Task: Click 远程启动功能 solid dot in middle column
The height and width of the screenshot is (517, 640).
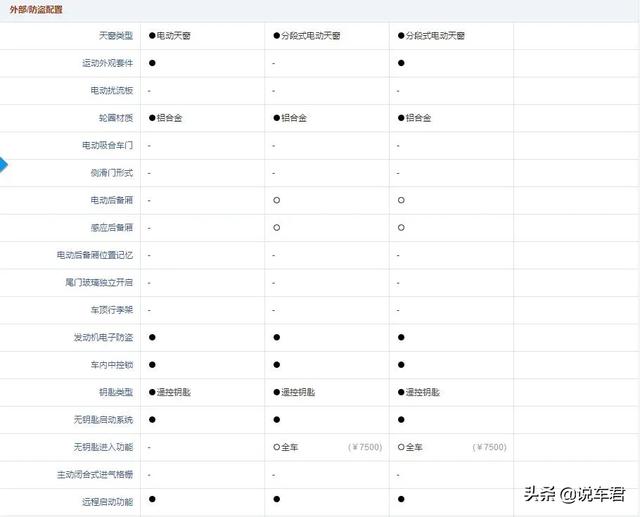Action: pos(277,499)
